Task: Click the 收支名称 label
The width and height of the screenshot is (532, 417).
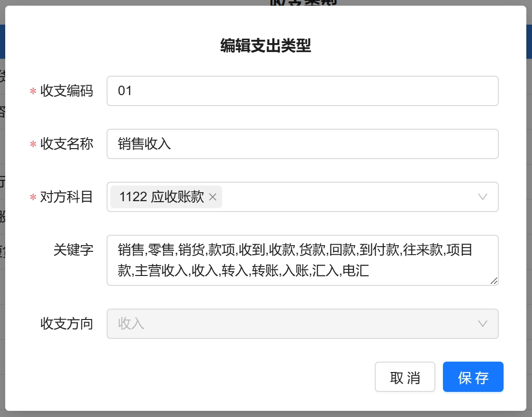Action: pyautogui.click(x=66, y=144)
